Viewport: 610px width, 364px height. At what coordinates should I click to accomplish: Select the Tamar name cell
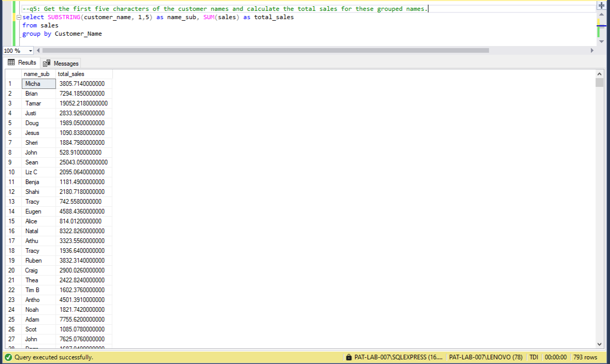pos(38,103)
